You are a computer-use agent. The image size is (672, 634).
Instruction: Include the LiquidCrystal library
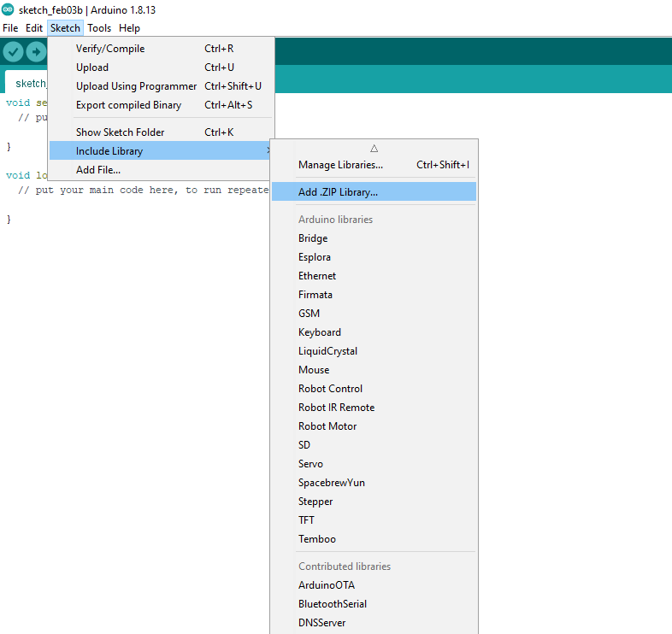(374, 351)
